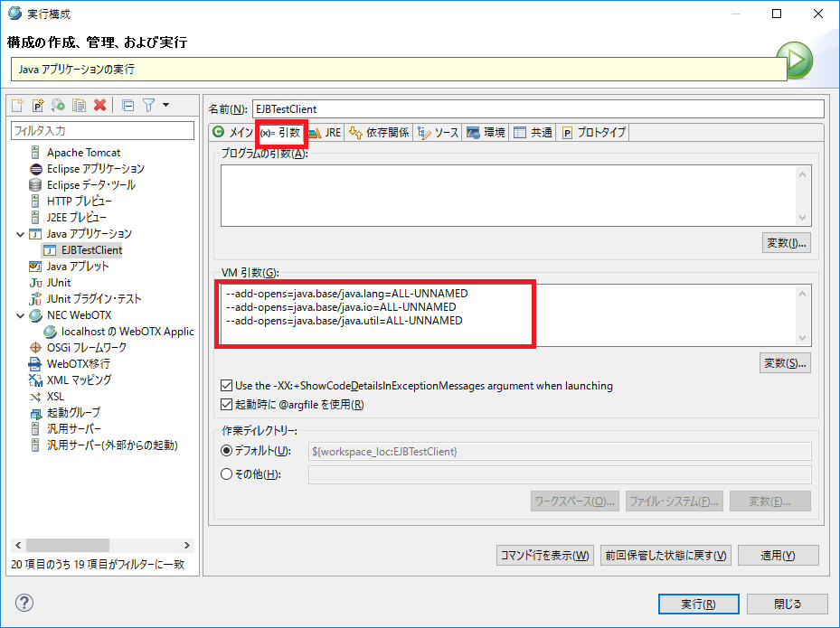The image size is (840, 628).
Task: Toggle the @argfile launch checkbox
Action: point(227,405)
